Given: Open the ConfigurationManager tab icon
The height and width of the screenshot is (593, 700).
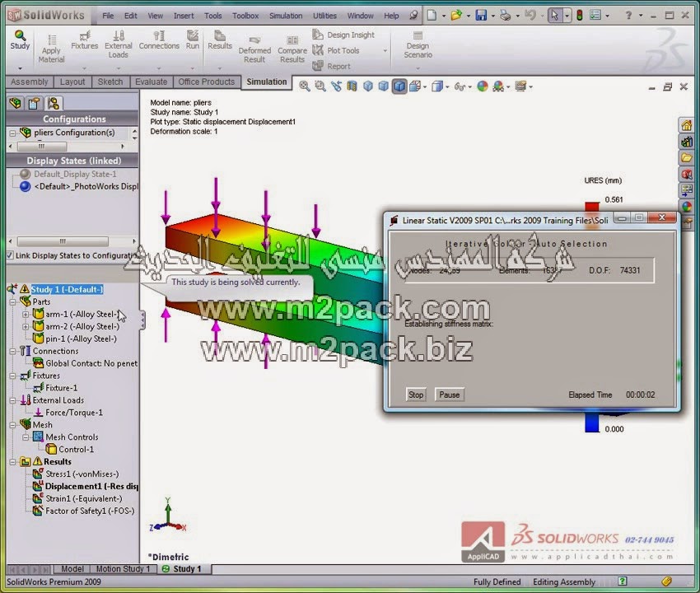Looking at the screenshot, I should pyautogui.click(x=54, y=103).
